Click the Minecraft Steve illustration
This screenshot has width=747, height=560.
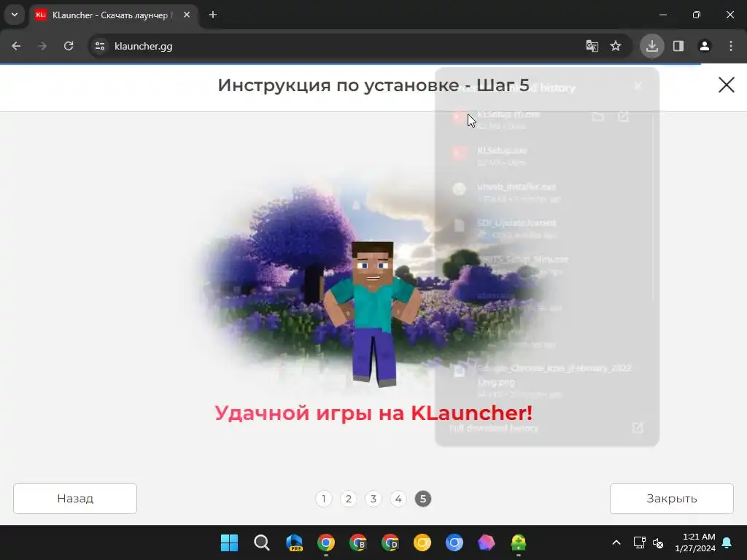(373, 314)
